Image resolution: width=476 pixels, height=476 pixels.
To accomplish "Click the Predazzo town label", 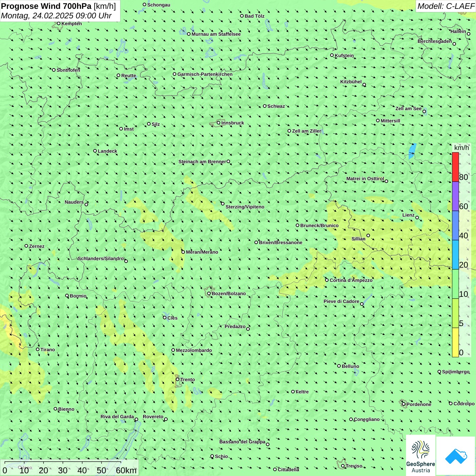I will [235, 326].
